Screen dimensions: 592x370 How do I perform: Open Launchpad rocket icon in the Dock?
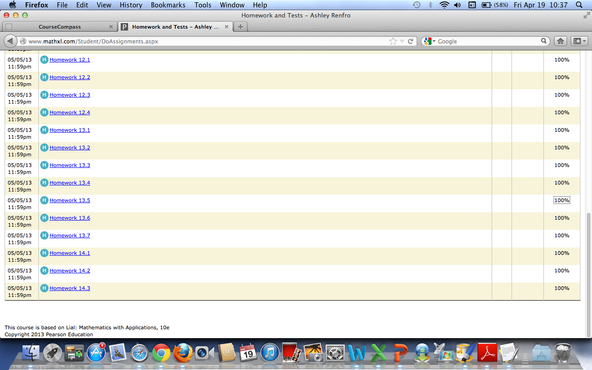[x=52, y=353]
